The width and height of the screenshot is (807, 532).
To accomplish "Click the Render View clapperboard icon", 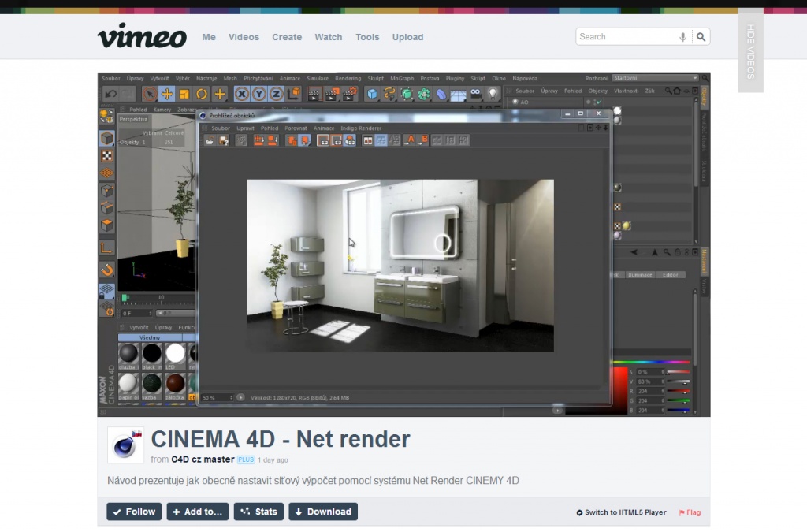I will pos(314,94).
